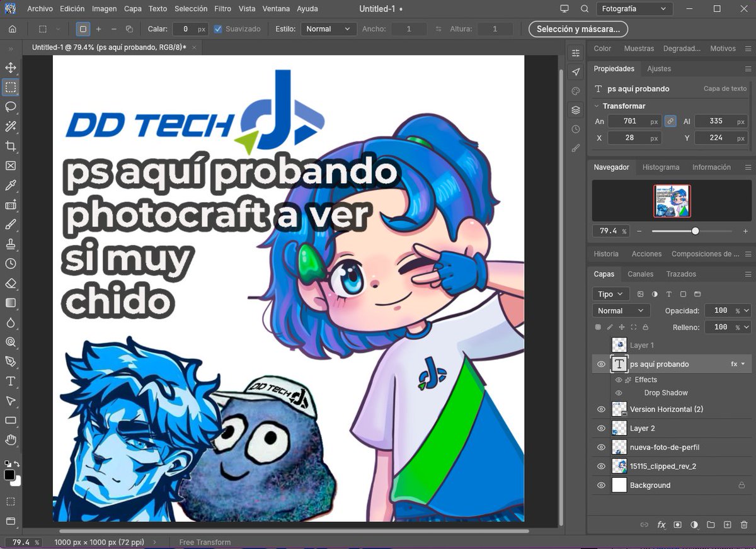Collapse the fx effects on text layer
The height and width of the screenshot is (549, 756).
click(743, 364)
